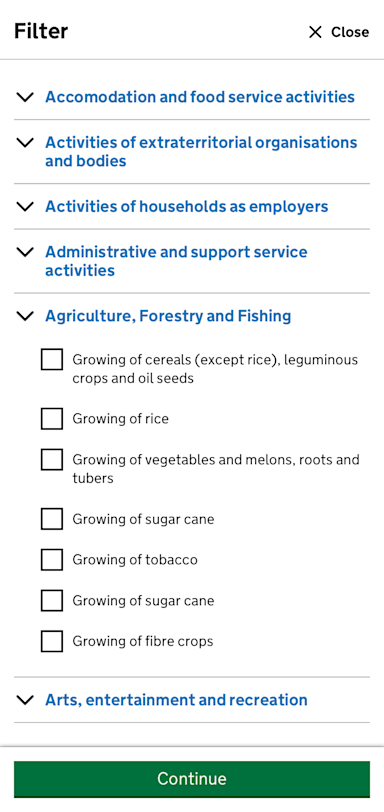Check Growing of tobacco box
The height and width of the screenshot is (812, 384).
(52, 559)
